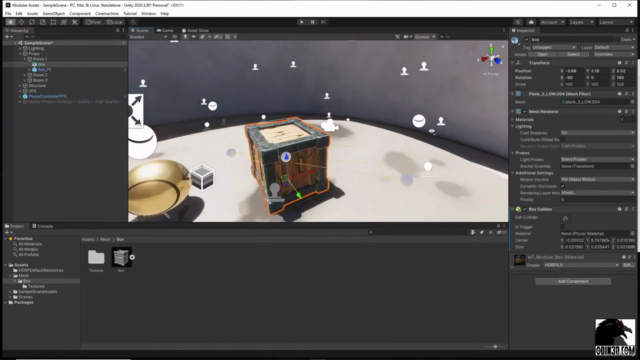Click the Project panel add plus button

tap(8, 232)
